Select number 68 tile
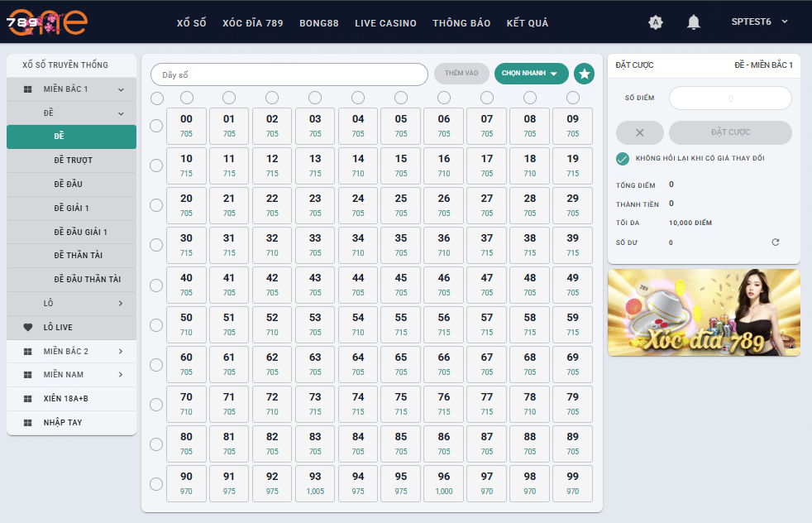Screen dimensions: 812x523 pyautogui.click(x=530, y=364)
